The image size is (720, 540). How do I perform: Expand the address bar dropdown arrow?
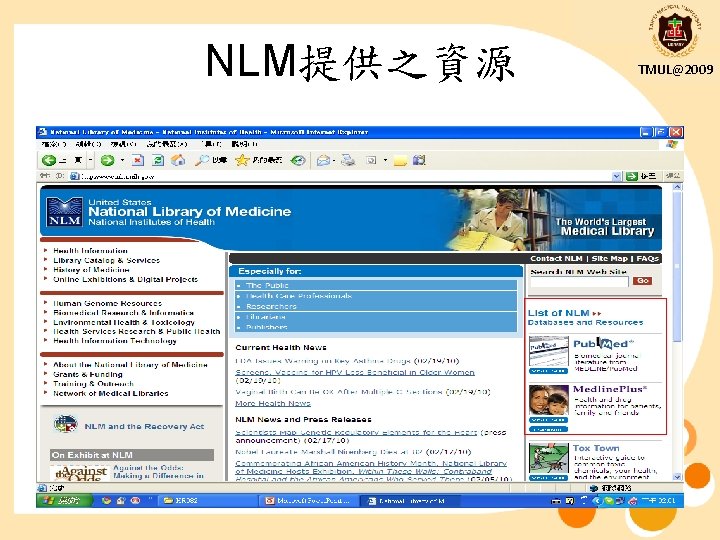click(617, 176)
